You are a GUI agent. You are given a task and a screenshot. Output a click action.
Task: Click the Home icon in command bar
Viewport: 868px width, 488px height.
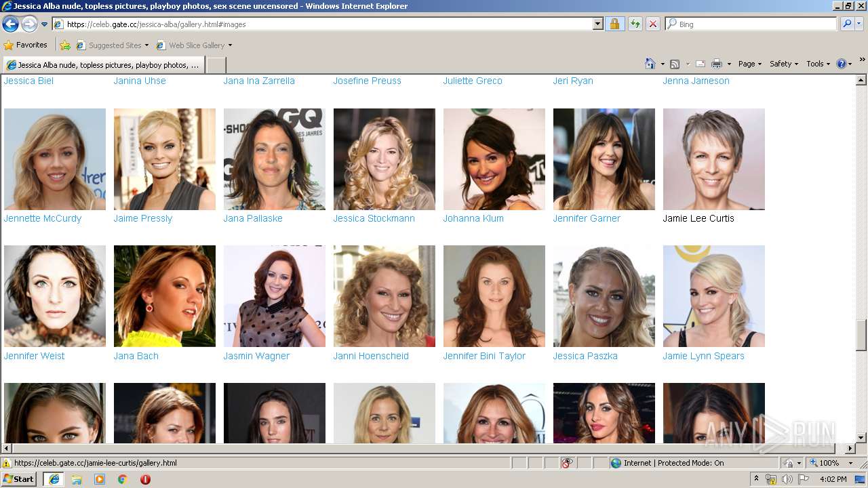click(x=650, y=64)
